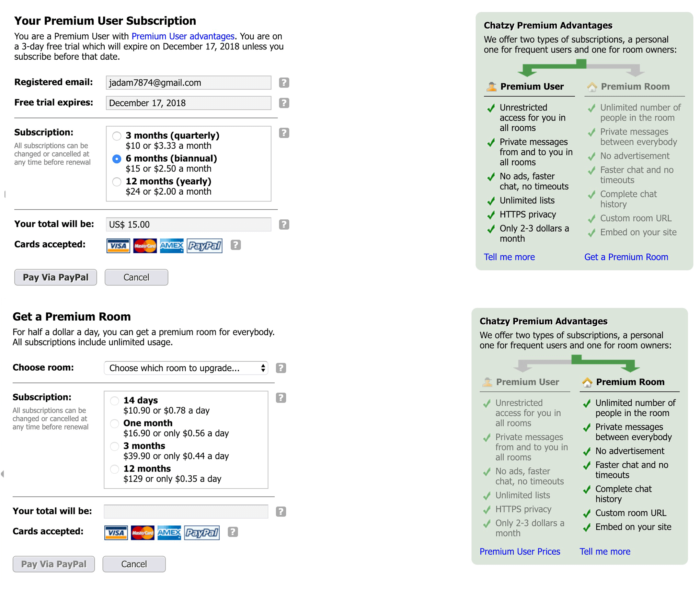This screenshot has width=700, height=591.
Task: Cancel the Premium Room purchase form
Action: (x=134, y=564)
